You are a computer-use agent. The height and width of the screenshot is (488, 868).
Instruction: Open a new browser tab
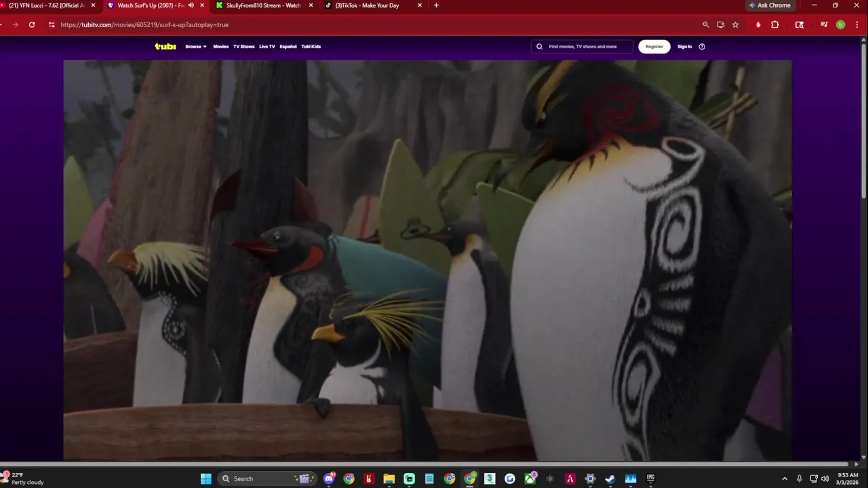[436, 5]
